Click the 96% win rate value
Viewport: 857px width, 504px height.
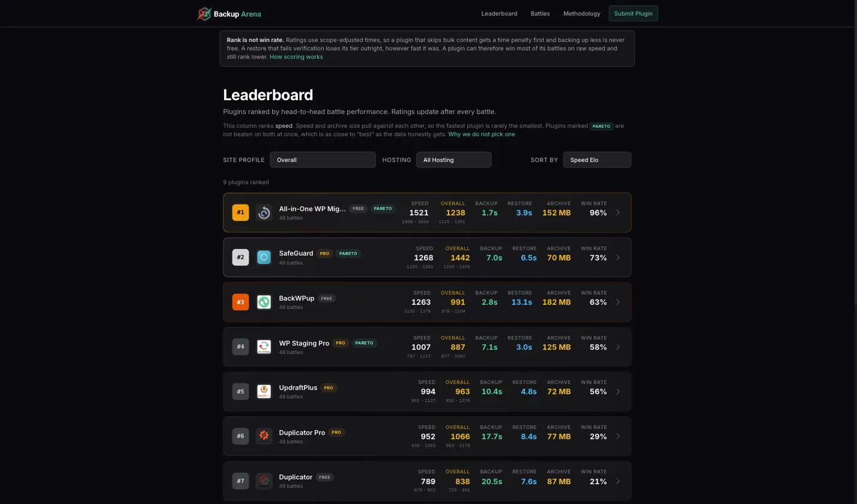coord(598,212)
